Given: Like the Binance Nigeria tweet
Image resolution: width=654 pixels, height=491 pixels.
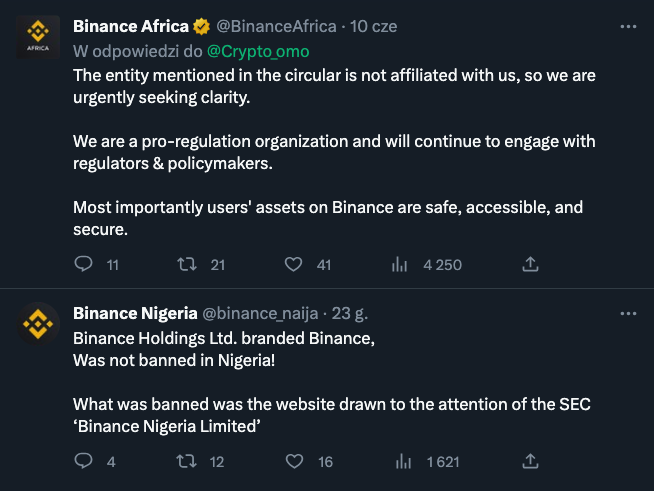Looking at the screenshot, I should point(294,461).
